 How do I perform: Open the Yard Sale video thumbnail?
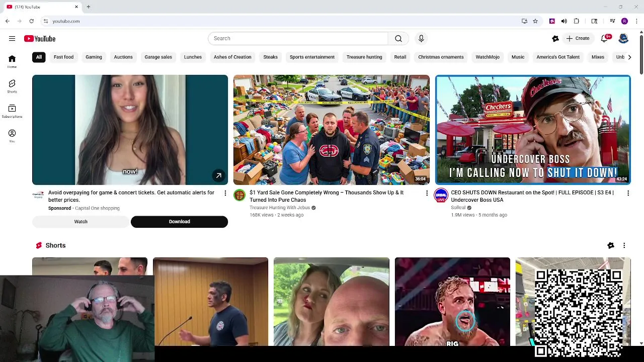(x=331, y=130)
